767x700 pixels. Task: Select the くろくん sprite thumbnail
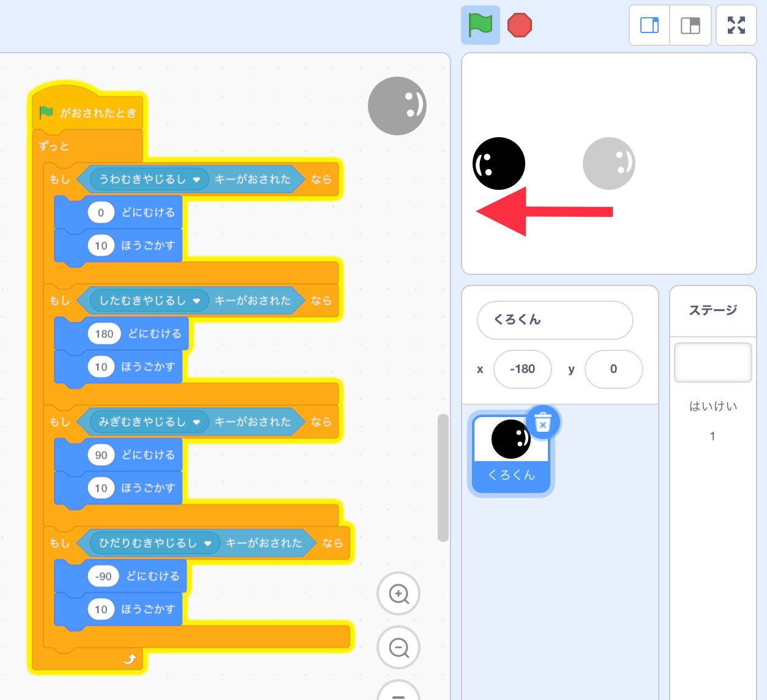pos(511,453)
